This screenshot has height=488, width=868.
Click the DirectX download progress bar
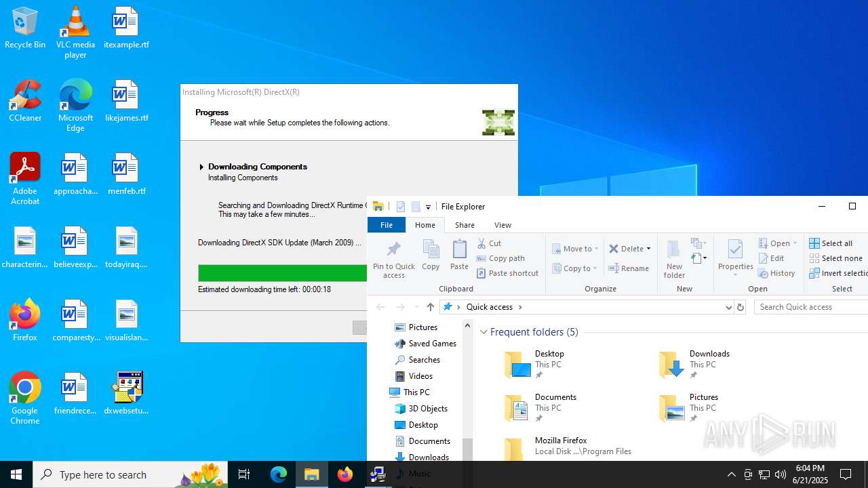[282, 273]
